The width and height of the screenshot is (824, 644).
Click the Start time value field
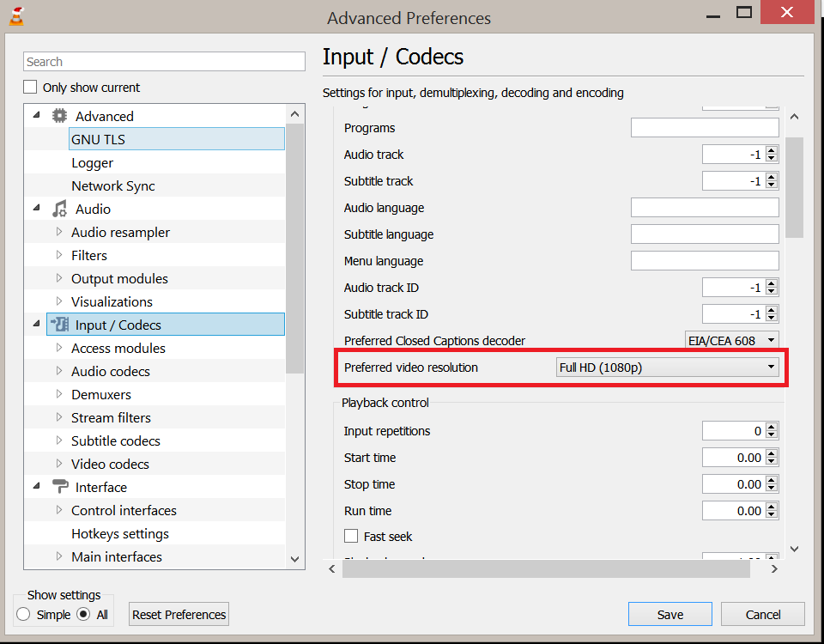pyautogui.click(x=734, y=458)
